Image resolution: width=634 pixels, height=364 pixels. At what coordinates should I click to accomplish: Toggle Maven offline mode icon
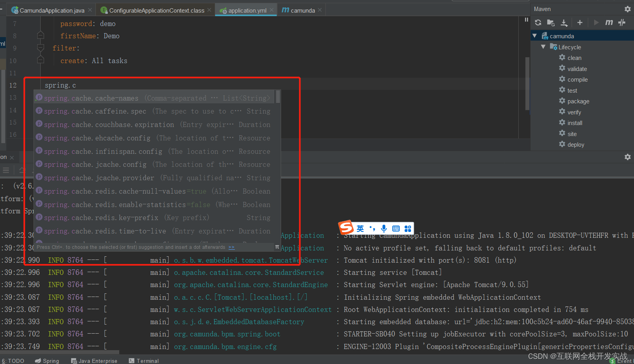pyautogui.click(x=622, y=22)
